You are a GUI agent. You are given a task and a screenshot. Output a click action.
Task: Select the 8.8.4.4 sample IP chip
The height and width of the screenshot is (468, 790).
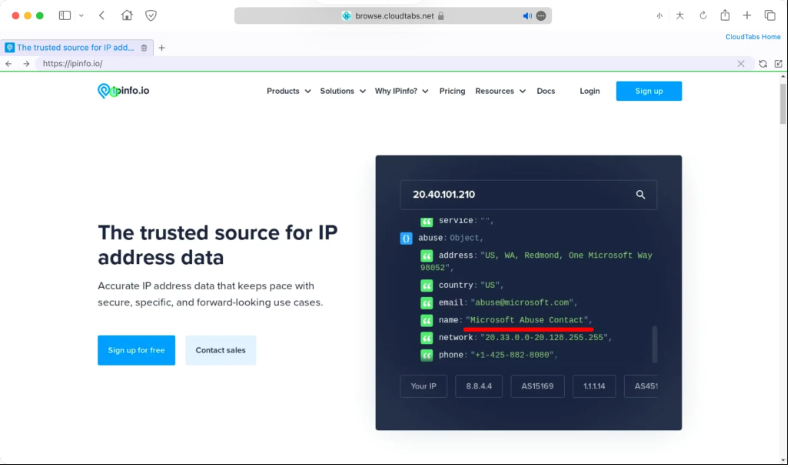click(479, 387)
